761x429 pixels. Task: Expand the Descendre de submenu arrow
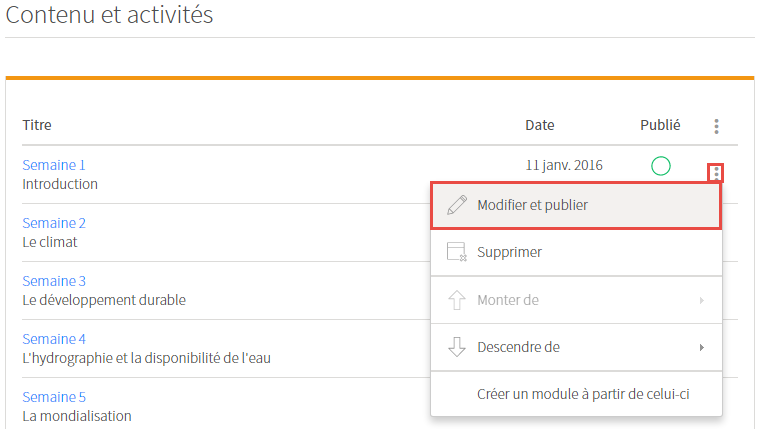point(702,347)
